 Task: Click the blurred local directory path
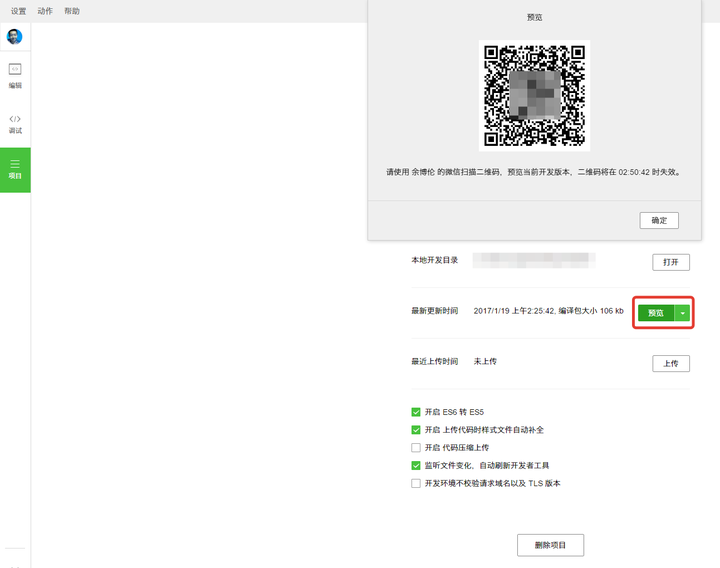534,260
